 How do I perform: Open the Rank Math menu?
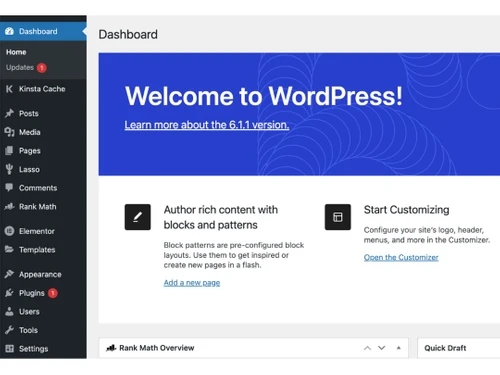(43, 207)
